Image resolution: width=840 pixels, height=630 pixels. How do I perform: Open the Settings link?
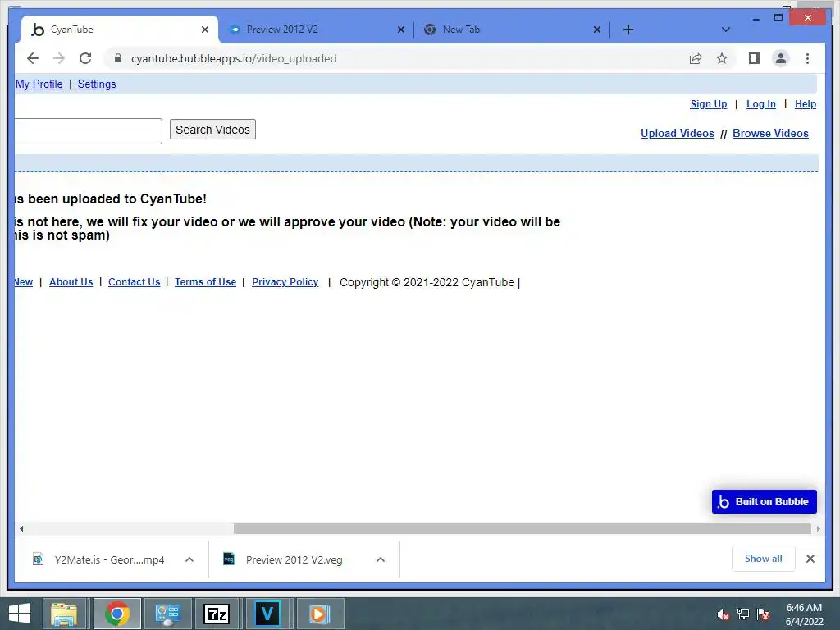pyautogui.click(x=97, y=84)
